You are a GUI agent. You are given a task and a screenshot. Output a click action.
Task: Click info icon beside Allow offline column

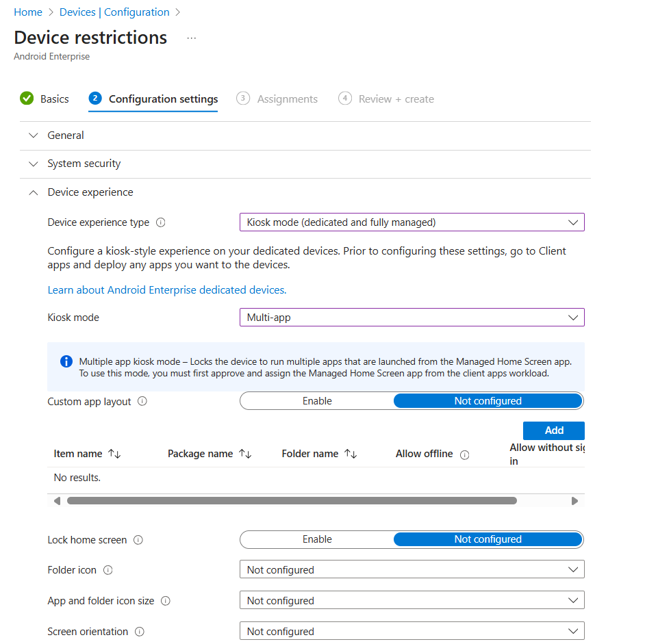464,455
